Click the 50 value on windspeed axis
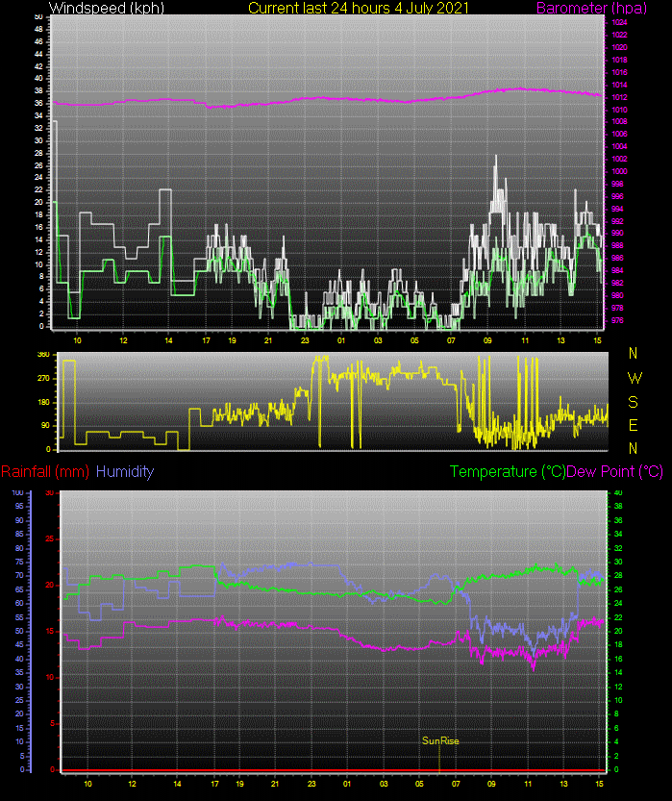Viewport: 672px width, 801px height. click(37, 16)
